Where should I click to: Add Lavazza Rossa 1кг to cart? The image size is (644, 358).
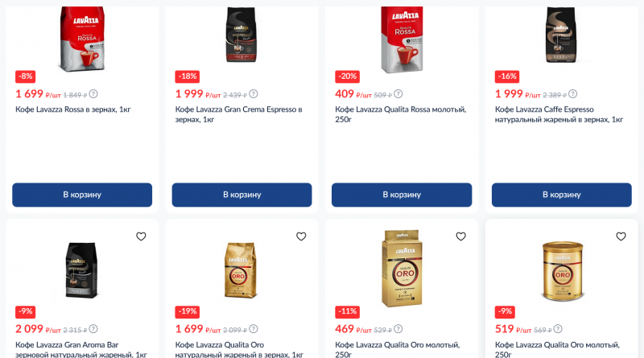[82, 195]
